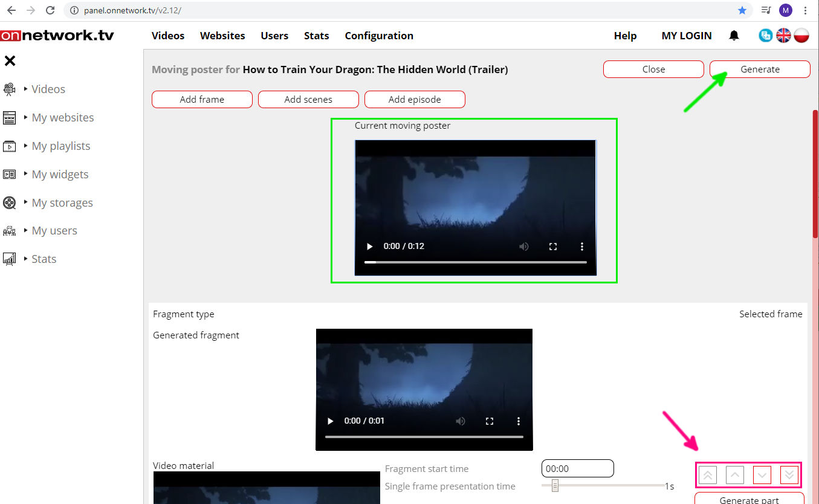
Task: Open the Stats top menu
Action: (316, 36)
